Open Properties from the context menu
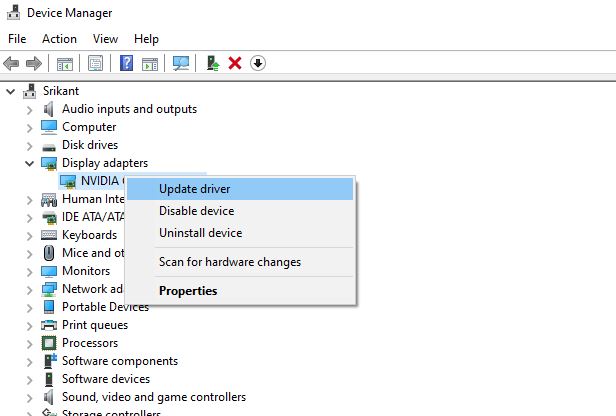Viewport: 616px width, 416px height. point(188,291)
